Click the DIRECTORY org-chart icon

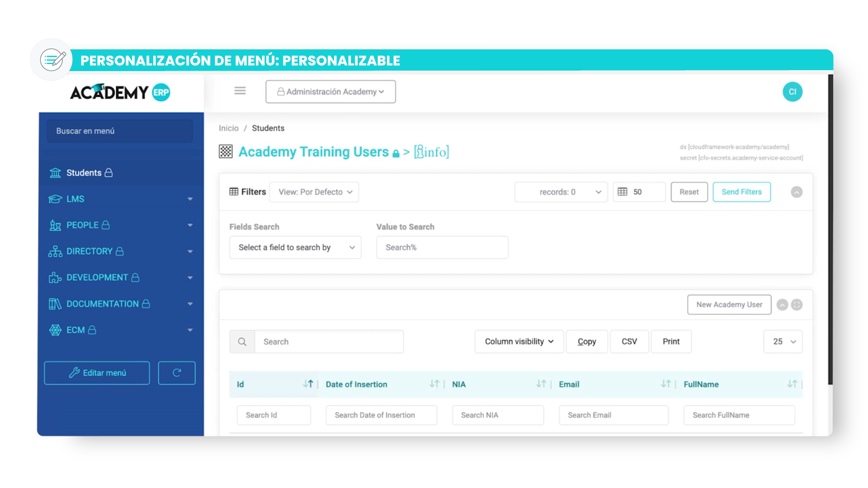(x=55, y=252)
